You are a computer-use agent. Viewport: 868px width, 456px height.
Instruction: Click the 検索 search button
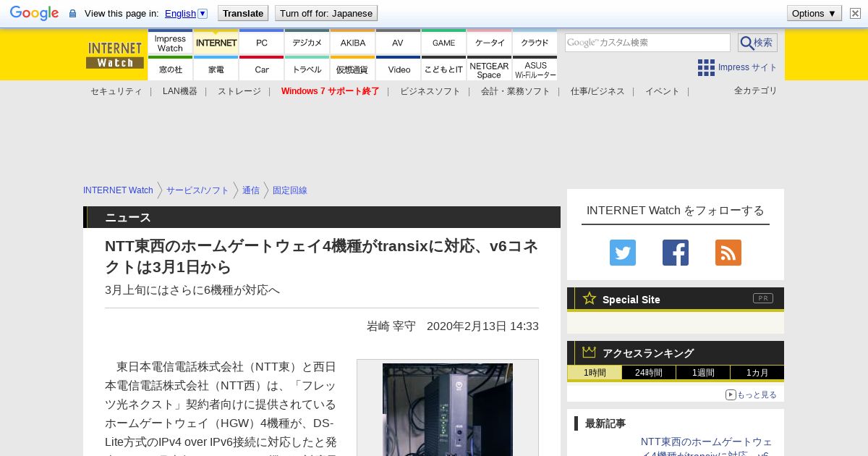[757, 43]
